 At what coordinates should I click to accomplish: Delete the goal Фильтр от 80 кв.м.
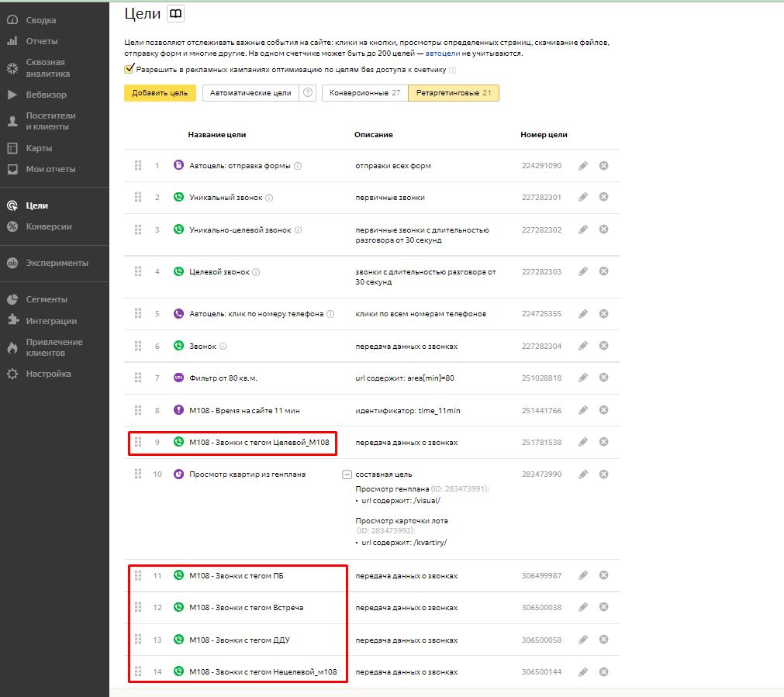click(603, 378)
